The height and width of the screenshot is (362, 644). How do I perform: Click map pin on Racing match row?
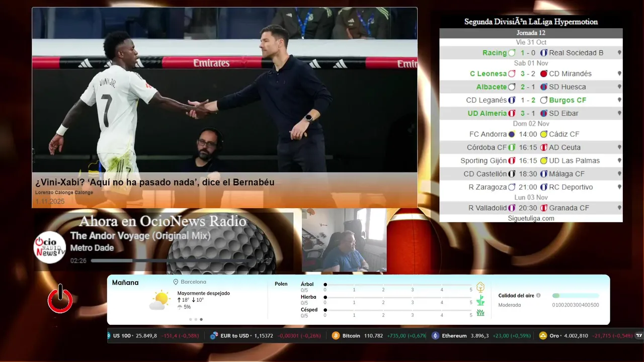pos(619,53)
